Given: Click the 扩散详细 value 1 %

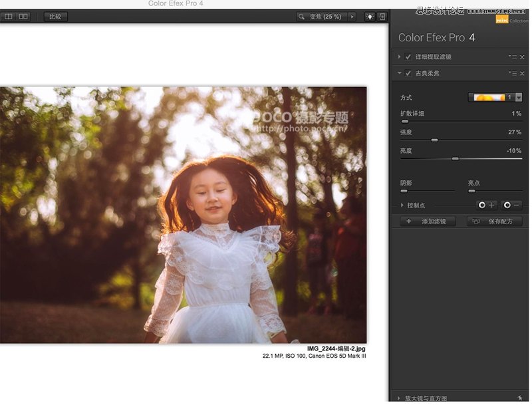Looking at the screenshot, I should click(517, 114).
